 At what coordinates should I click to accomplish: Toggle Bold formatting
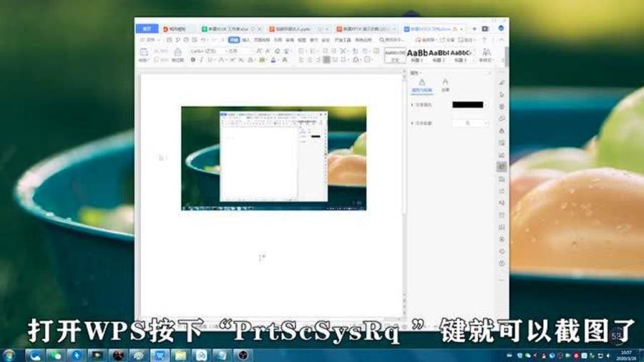[192, 60]
